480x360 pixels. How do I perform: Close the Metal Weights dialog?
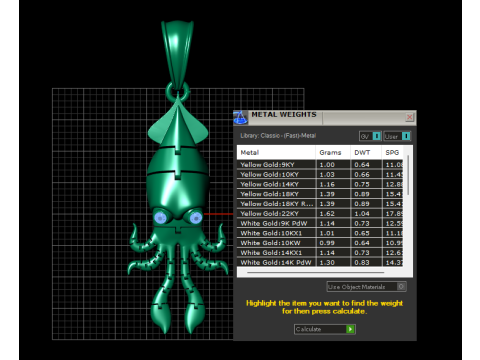(x=410, y=117)
